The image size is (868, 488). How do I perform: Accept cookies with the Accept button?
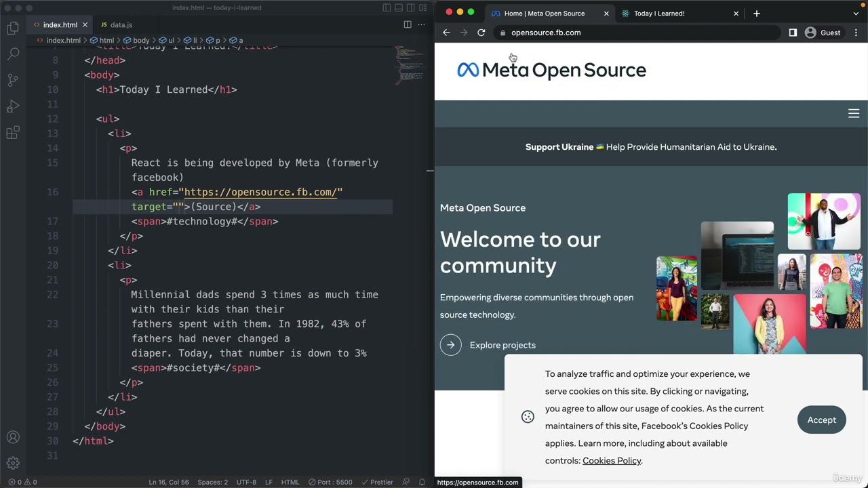822,420
